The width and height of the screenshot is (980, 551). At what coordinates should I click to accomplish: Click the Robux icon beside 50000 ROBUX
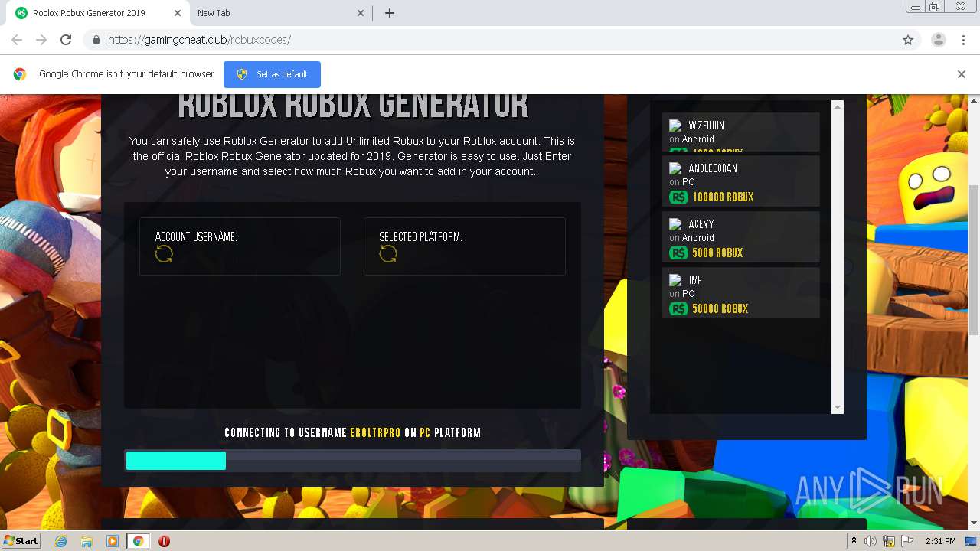[678, 309]
